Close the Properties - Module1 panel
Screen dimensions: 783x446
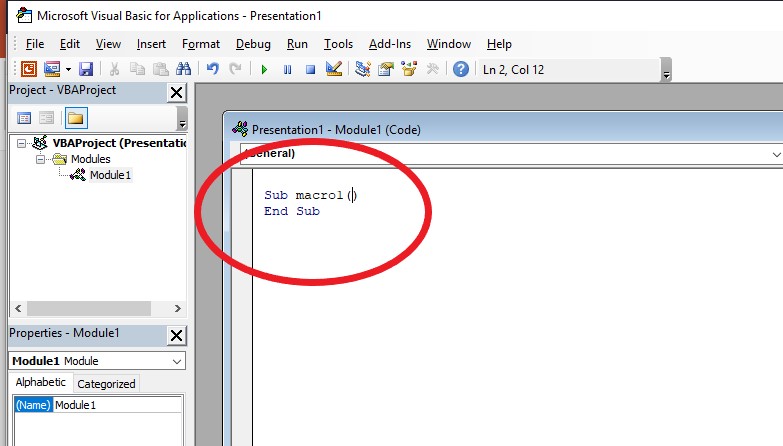coord(176,335)
